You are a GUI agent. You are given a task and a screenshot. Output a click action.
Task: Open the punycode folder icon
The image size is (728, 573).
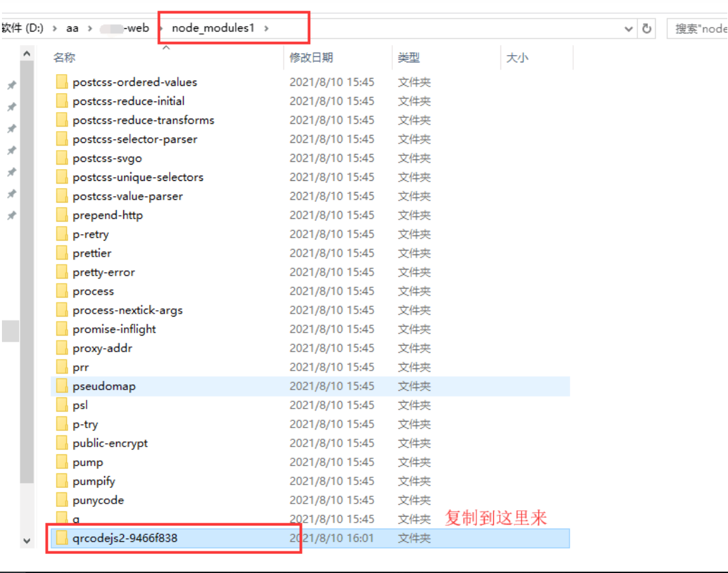(x=62, y=500)
